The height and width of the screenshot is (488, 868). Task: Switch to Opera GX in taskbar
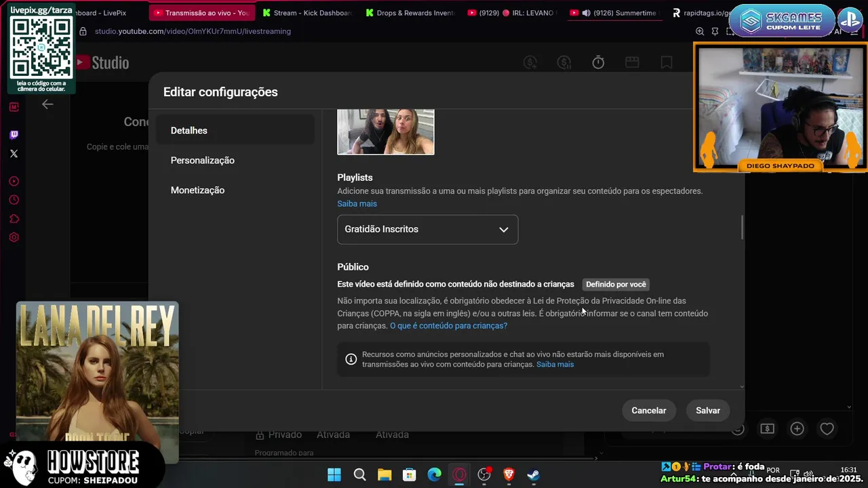pos(460,474)
